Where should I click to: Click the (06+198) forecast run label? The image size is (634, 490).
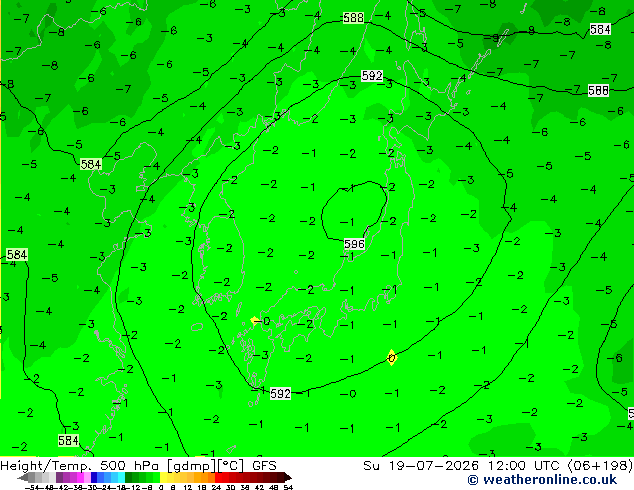pyautogui.click(x=600, y=465)
